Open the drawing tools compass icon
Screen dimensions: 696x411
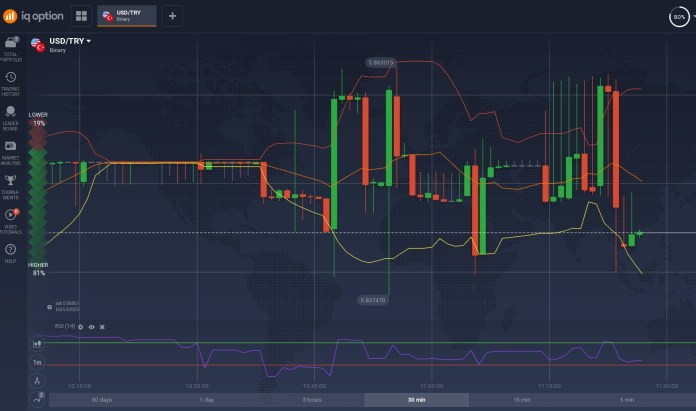click(x=37, y=381)
